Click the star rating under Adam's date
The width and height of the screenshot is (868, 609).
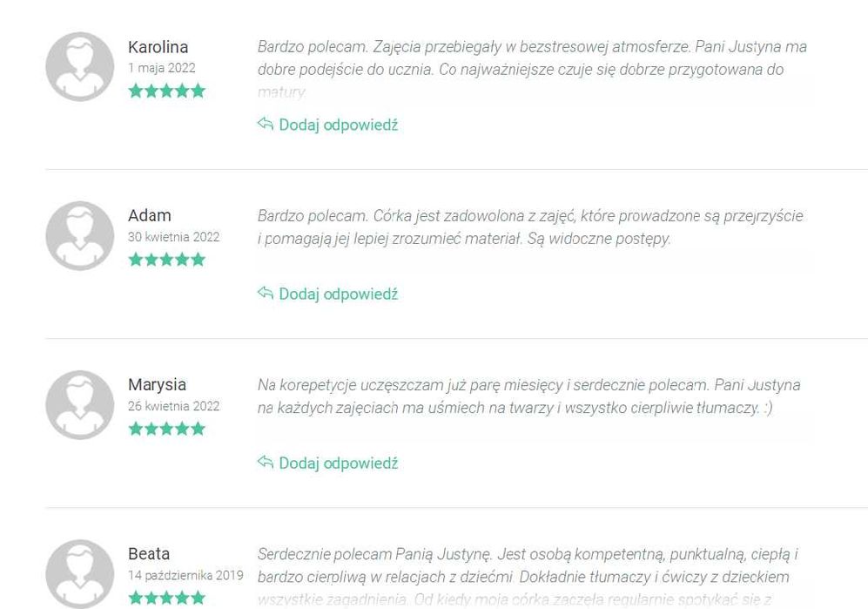click(x=166, y=260)
